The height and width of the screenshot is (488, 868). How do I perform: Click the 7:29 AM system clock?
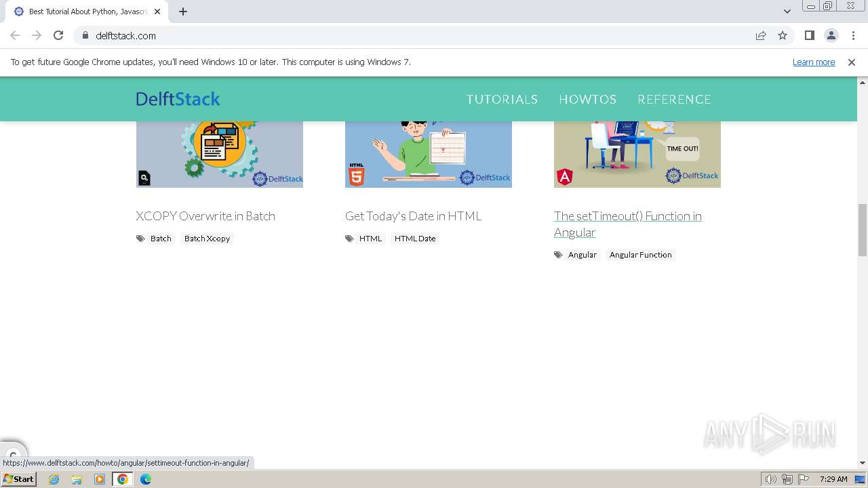click(x=833, y=479)
